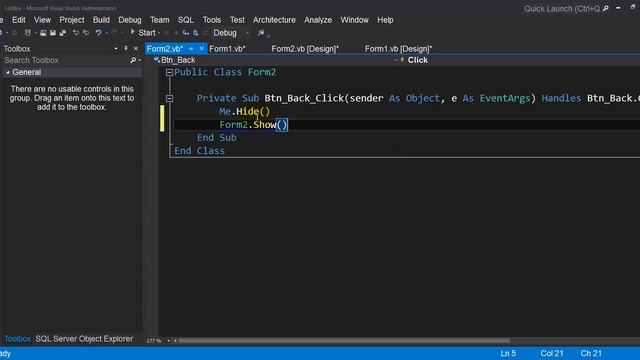Image resolution: width=640 pixels, height=360 pixels.
Task: Open the SQL menu
Action: [186, 20]
